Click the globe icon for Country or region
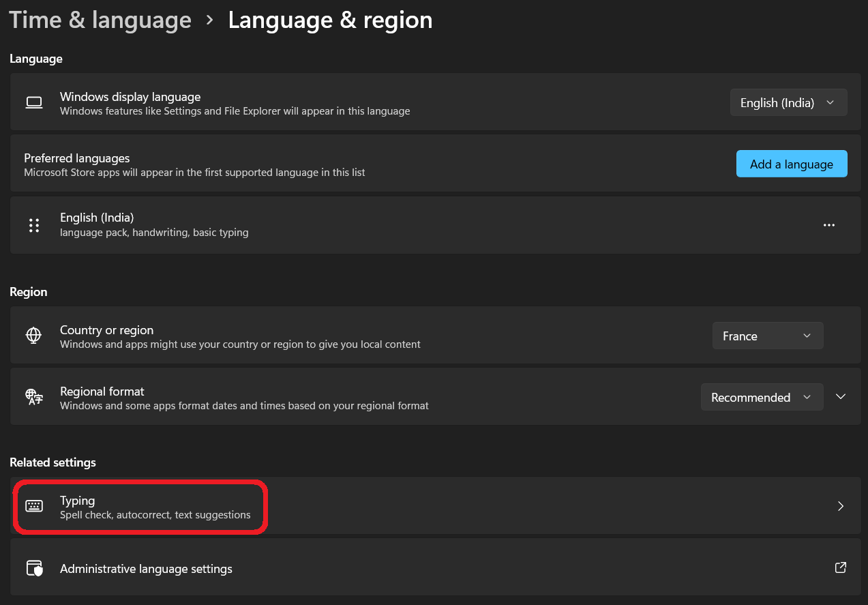Screen dimensions: 868x605 tap(33, 335)
